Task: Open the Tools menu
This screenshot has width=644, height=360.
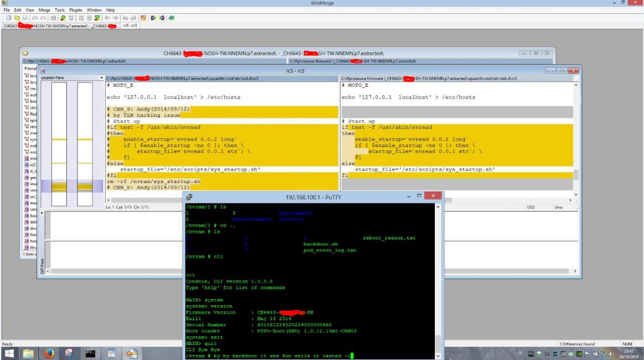Action: 59,10
